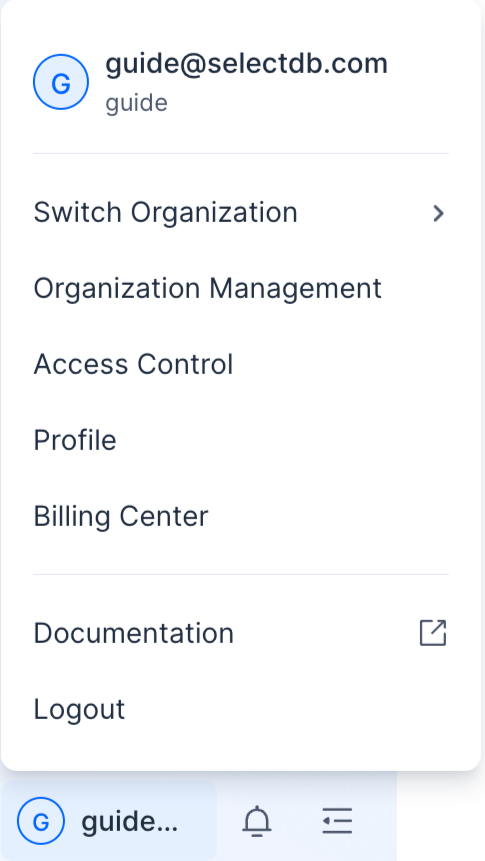Open the Profile menu item
Screen dimensions: 485x861
click(241, 440)
